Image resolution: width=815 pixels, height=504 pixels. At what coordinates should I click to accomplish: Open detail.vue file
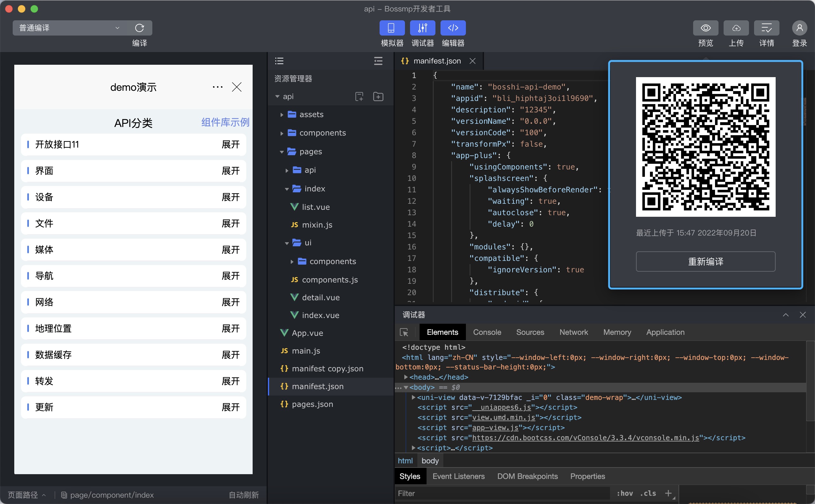(320, 297)
